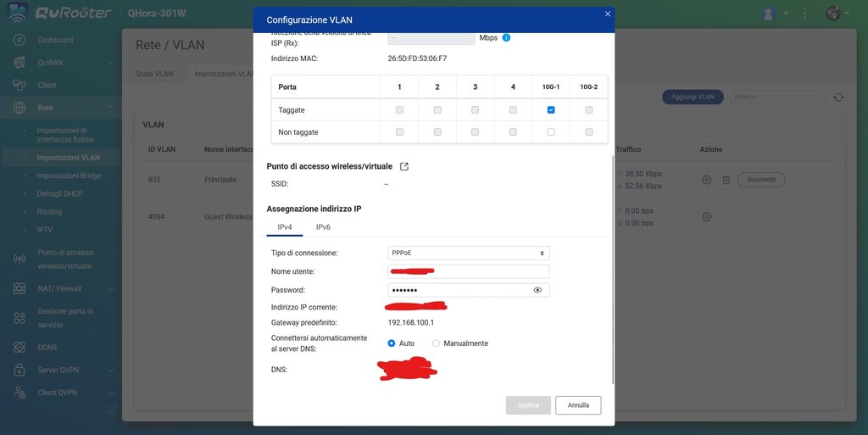
Task: Open the Routing menu item
Action: point(49,212)
